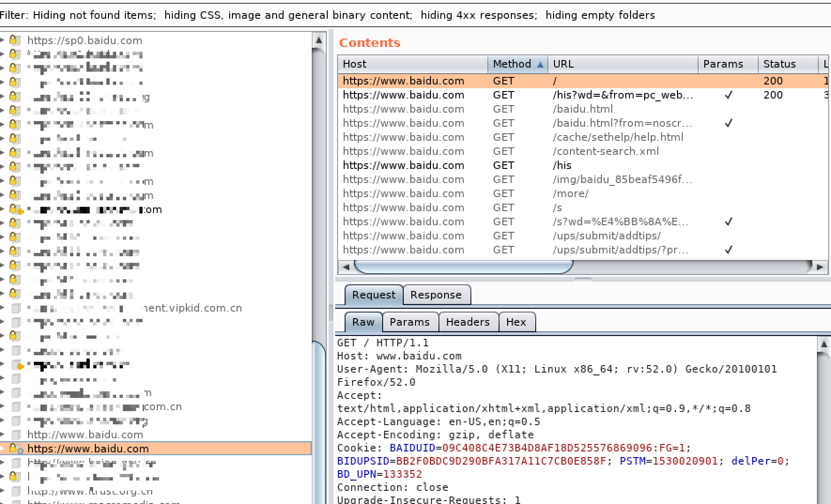Click the site tree vertical scrollbar thumb
Screen dimensions: 831x504
click(319, 422)
